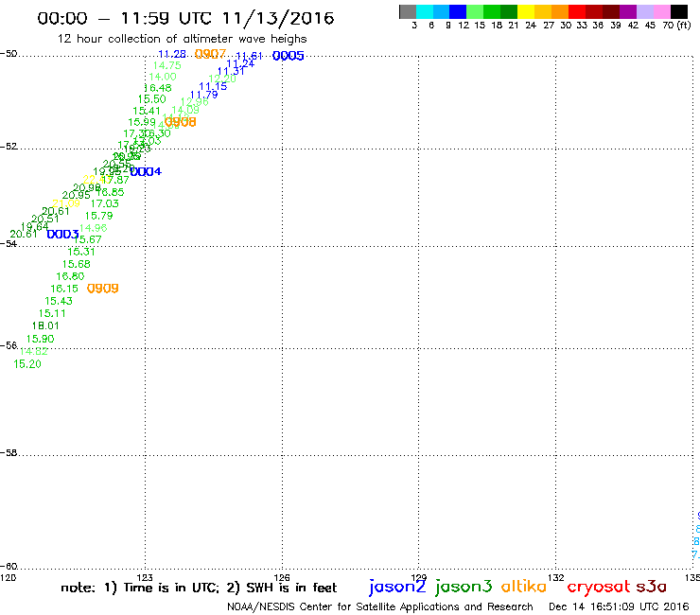Click the note 'Time is in UTC; SWH is in feet'
Screen dimensions: 700x615
199,588
